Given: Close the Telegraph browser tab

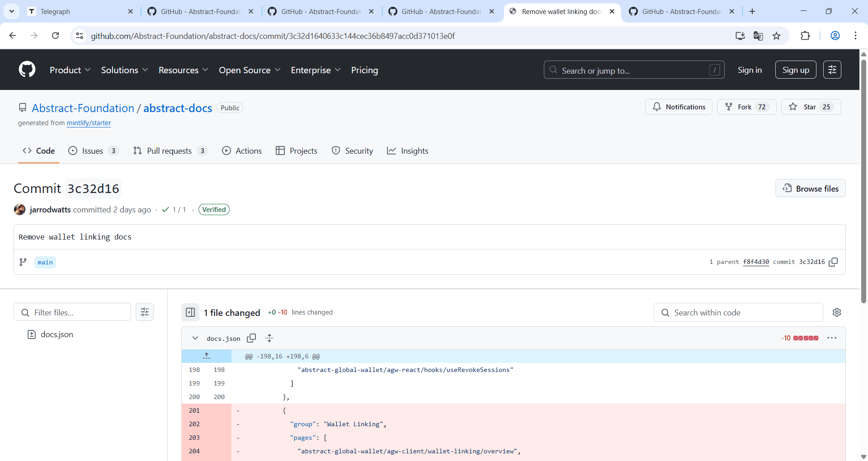Looking at the screenshot, I should click(x=131, y=11).
